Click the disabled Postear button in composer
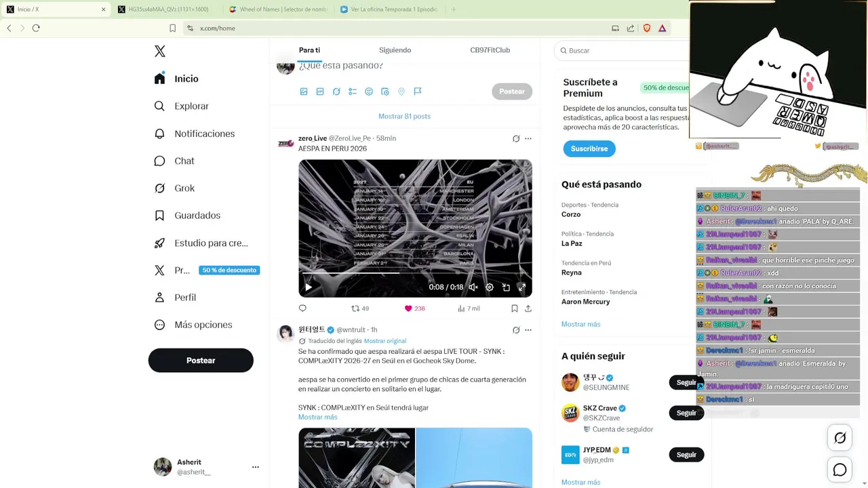 click(512, 91)
